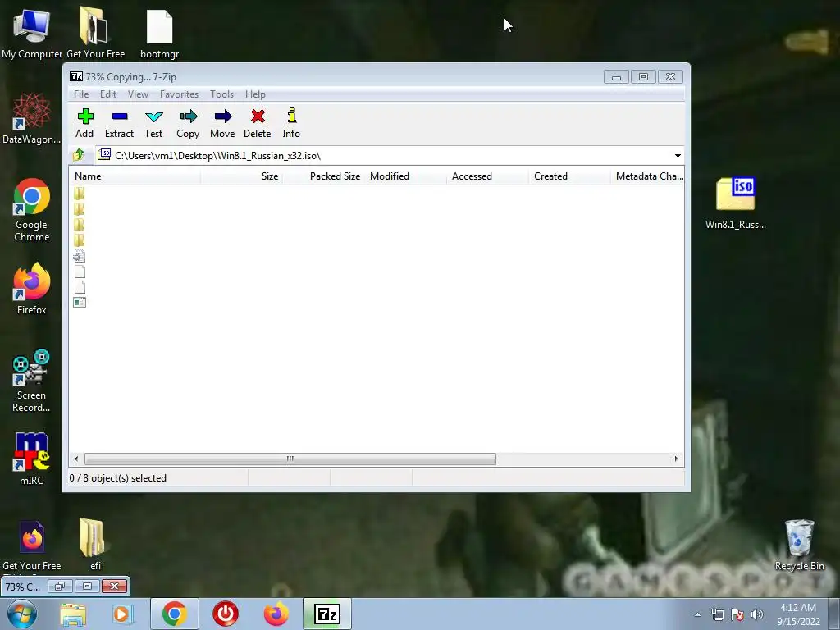Go up one folder level icon
Screen dimensions: 840x630
(x=79, y=155)
